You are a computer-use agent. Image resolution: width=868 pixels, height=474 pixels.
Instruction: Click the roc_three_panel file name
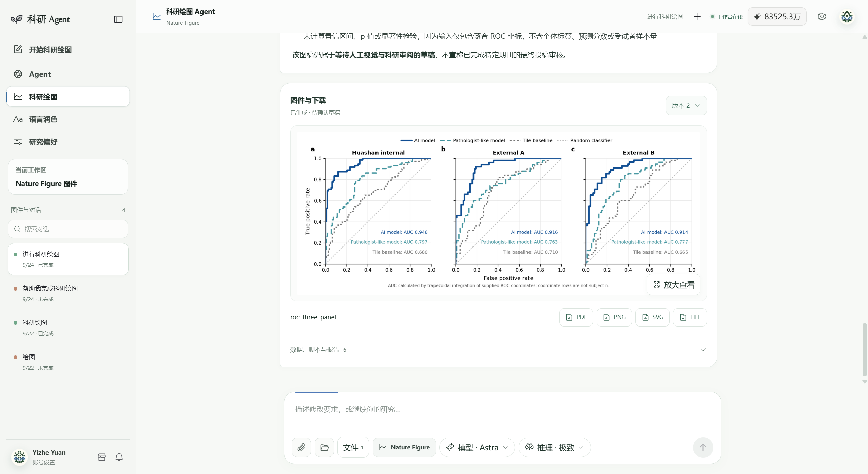point(313,317)
